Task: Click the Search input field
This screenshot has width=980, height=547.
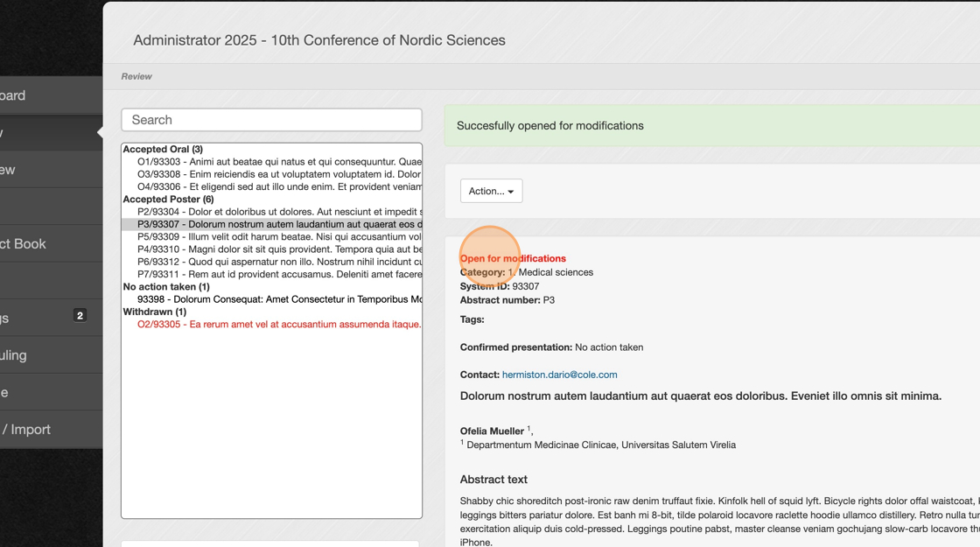Action: (271, 120)
